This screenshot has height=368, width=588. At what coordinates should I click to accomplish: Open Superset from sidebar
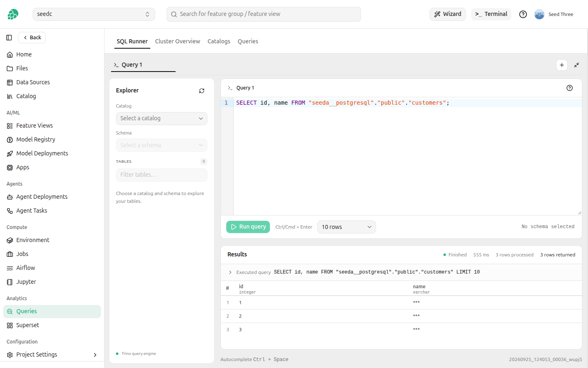(52, 325)
